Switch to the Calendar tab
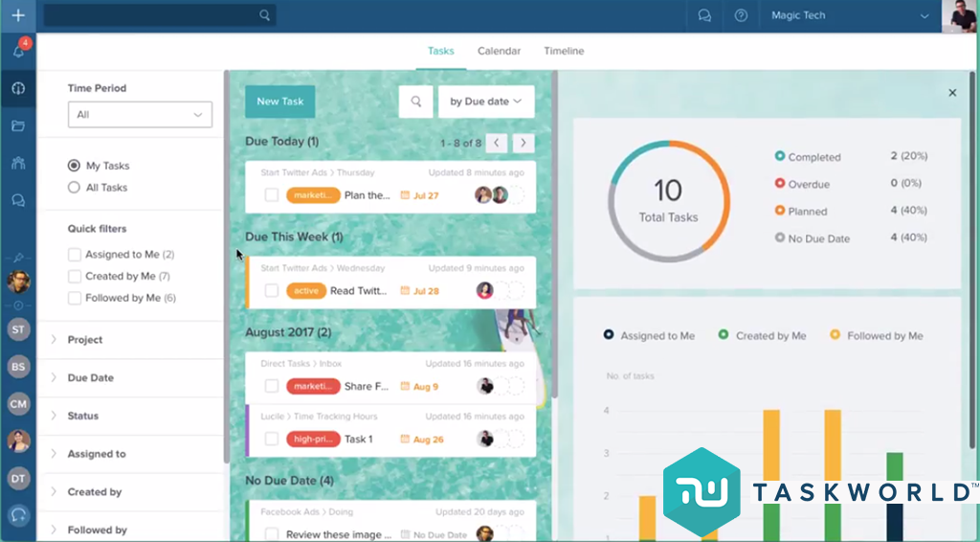This screenshot has width=980, height=542. pyautogui.click(x=499, y=51)
